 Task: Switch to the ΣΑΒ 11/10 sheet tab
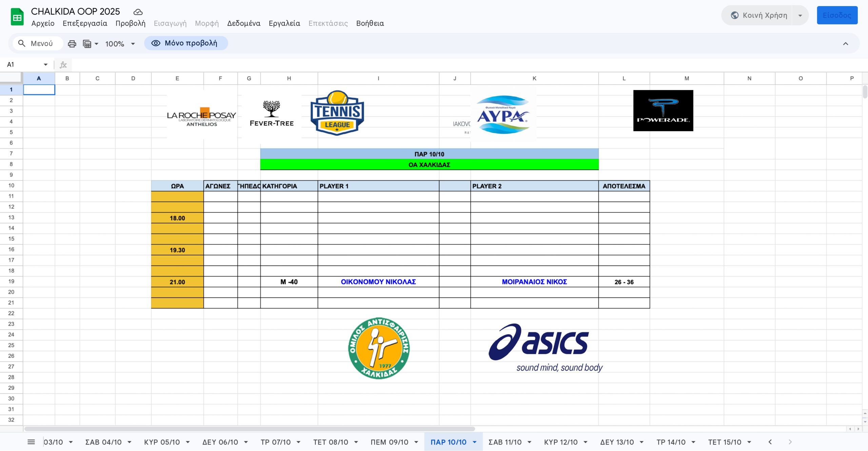pos(505,442)
